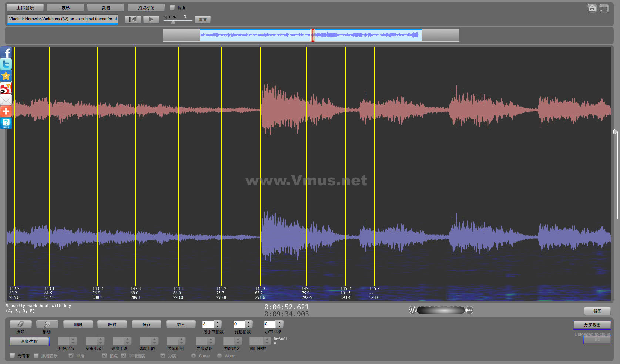Screen dimensions: 620x364
Task: Enable the 无嘀嗒 no-tick checkbox
Action: [x=12, y=356]
